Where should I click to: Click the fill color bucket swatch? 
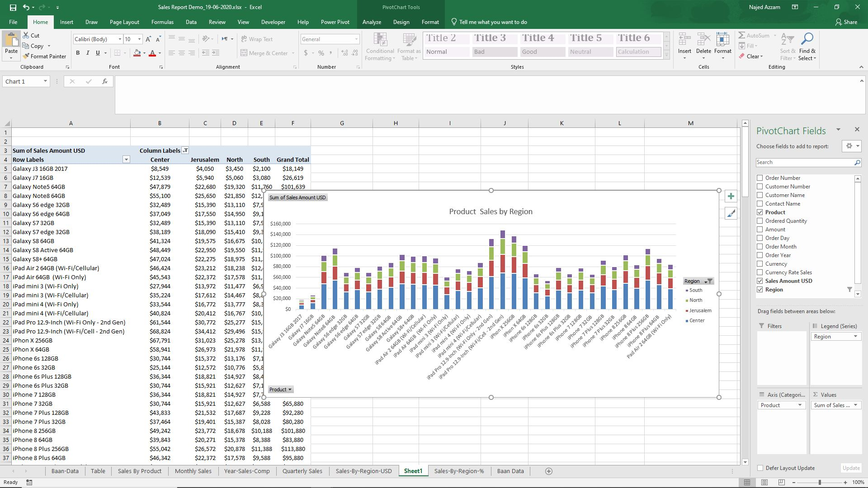pyautogui.click(x=137, y=53)
